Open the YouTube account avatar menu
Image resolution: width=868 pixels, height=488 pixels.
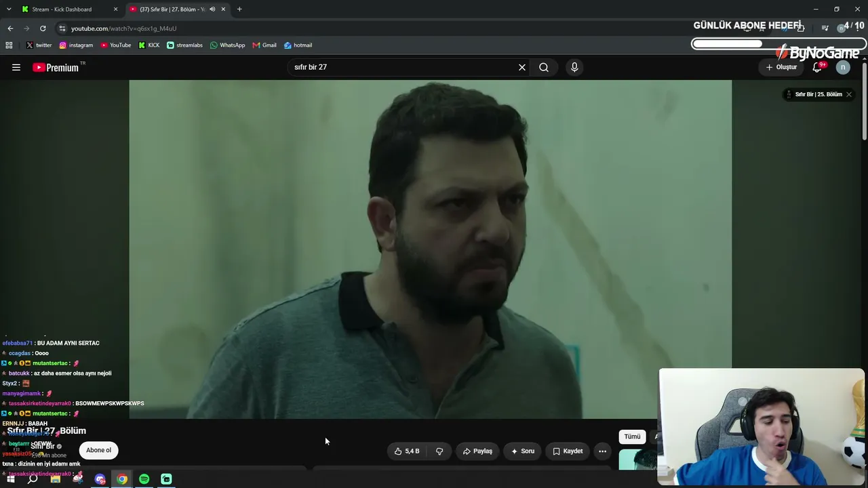click(x=843, y=67)
